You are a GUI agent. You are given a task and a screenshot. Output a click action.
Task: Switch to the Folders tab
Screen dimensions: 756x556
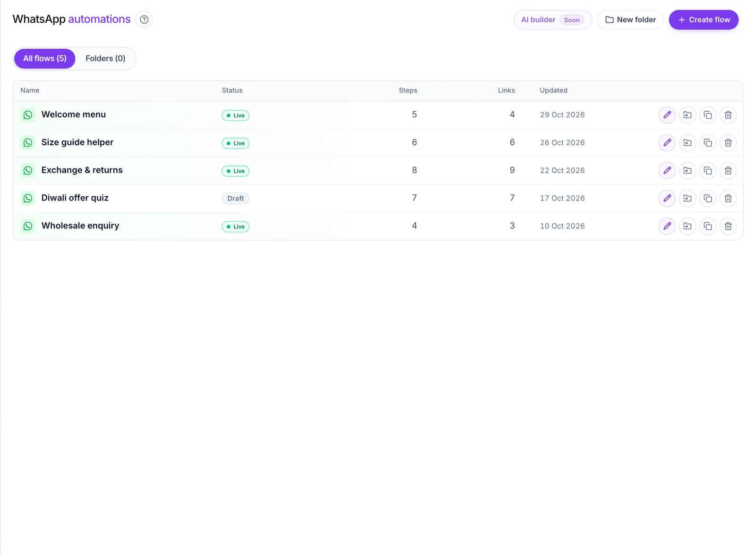pyautogui.click(x=105, y=59)
